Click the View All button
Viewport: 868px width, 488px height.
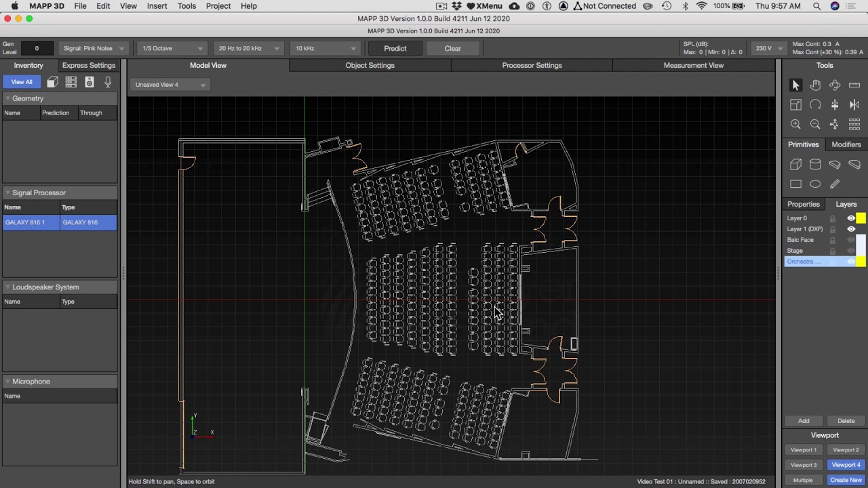pos(22,82)
